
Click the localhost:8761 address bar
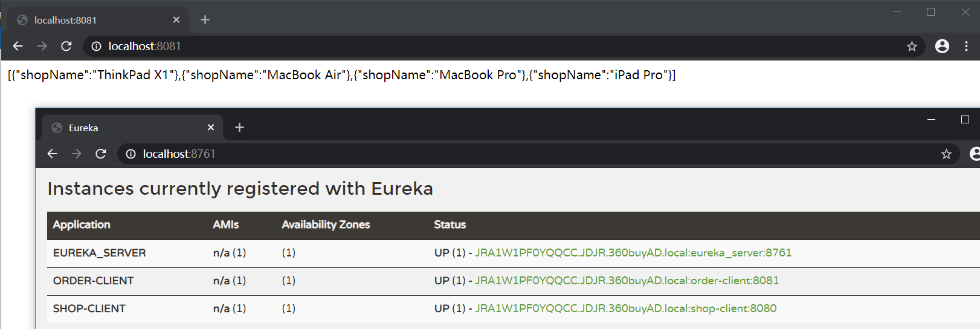pos(483,154)
